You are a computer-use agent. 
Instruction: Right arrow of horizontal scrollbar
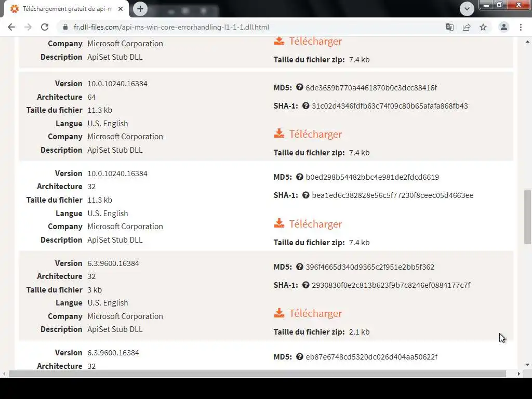(519, 374)
